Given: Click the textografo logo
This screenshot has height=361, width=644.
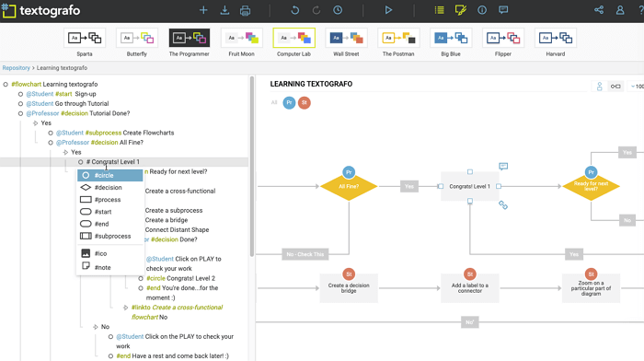Looking at the screenshot, I should (41, 11).
